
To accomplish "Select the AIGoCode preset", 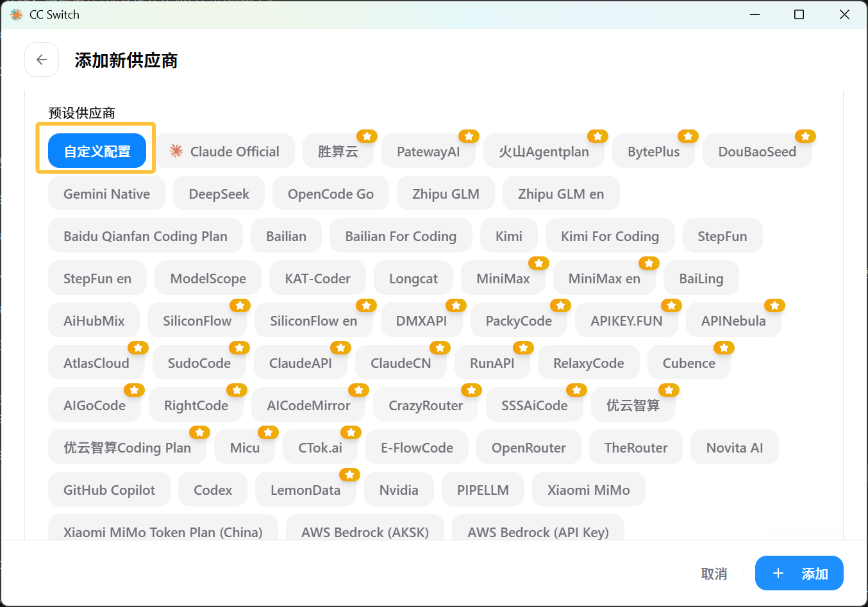I will coord(94,405).
